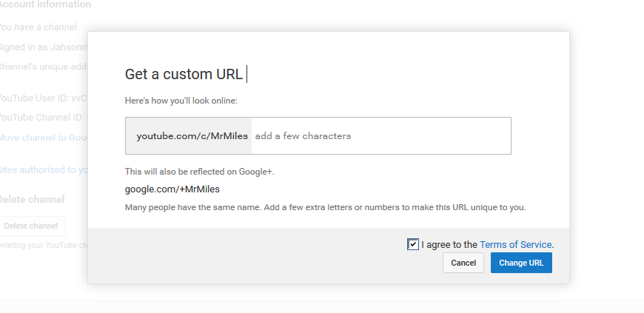The height and width of the screenshot is (313, 644).
Task: Click the Cancel button
Action: (463, 263)
